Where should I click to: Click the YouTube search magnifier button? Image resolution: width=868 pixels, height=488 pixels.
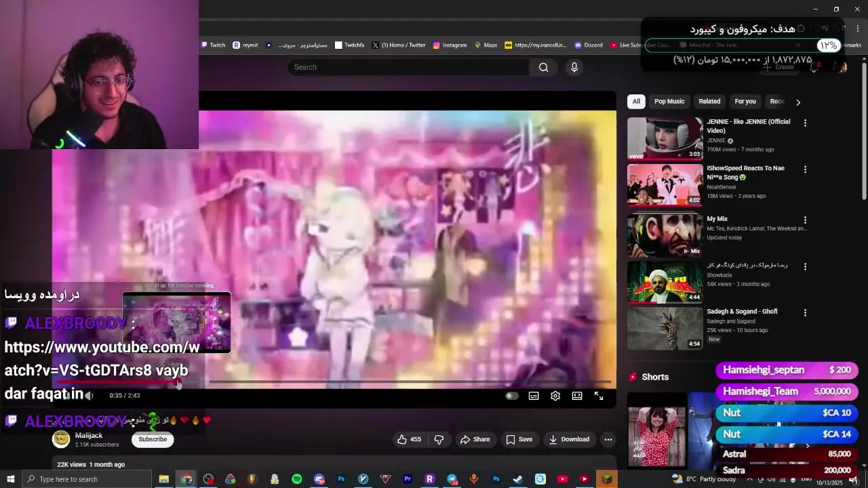coord(543,67)
